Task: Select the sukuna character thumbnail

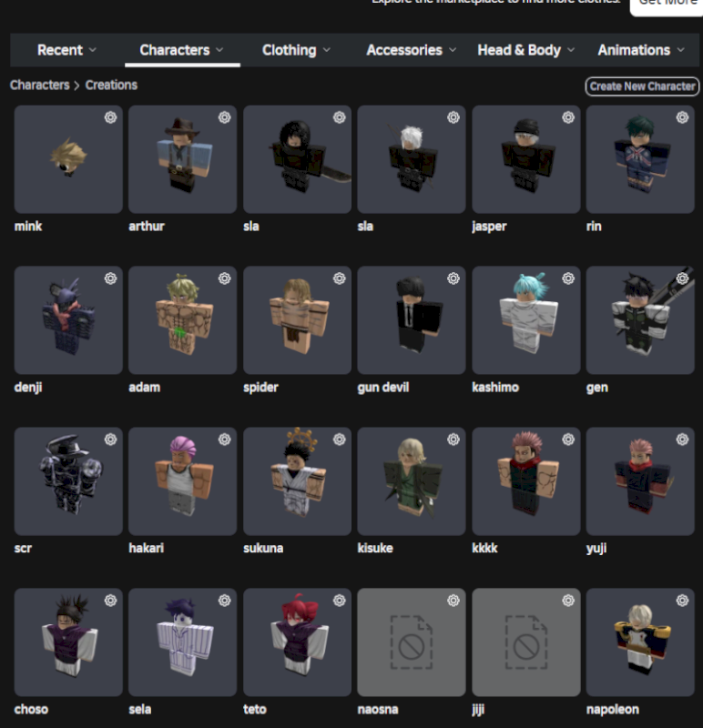Action: pyautogui.click(x=298, y=481)
